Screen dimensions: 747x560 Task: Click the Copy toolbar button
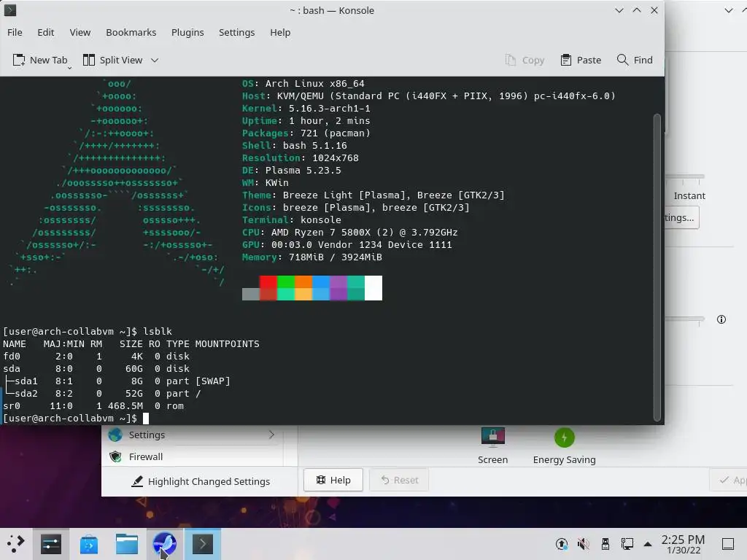pyautogui.click(x=525, y=60)
